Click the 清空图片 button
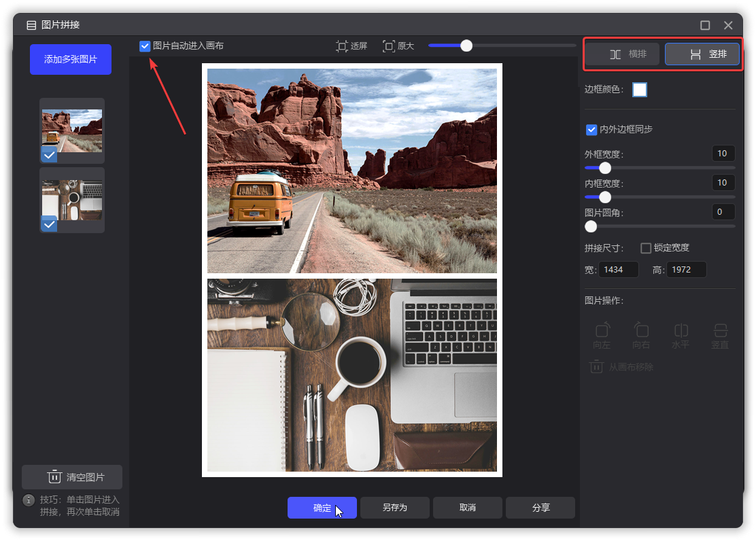 tap(72, 477)
